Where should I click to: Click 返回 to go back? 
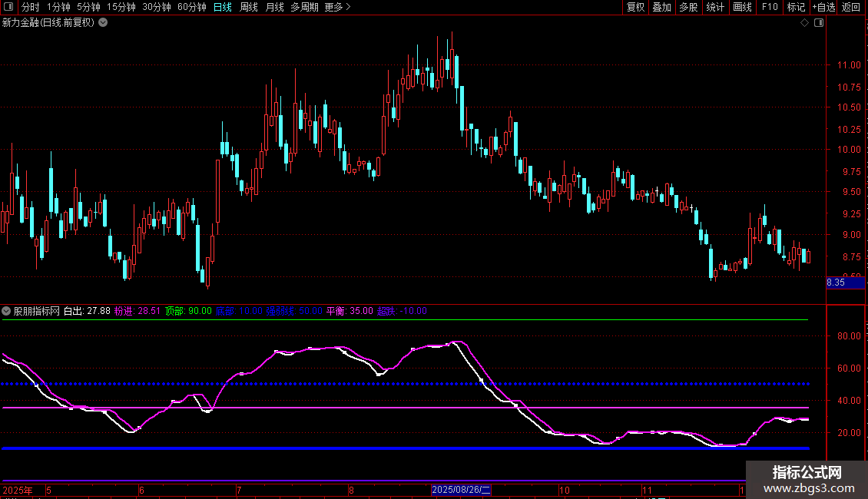[851, 8]
